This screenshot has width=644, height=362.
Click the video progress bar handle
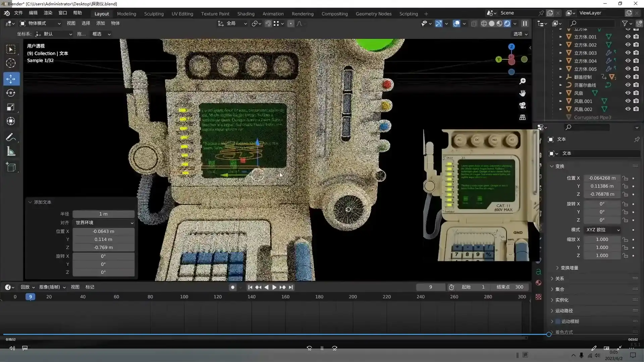[549, 334]
